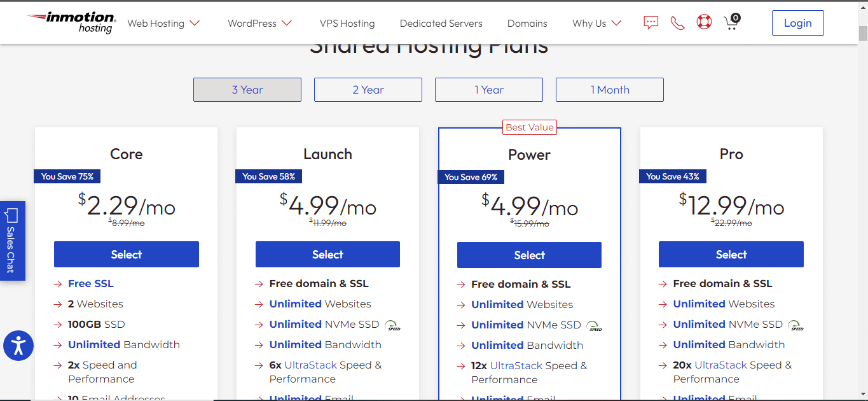Click the SPEED badge beside Launch's NVMe SSD

(392, 325)
